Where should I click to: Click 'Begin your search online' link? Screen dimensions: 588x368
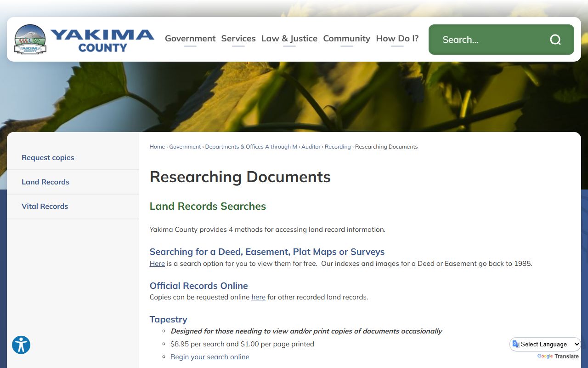click(x=210, y=357)
